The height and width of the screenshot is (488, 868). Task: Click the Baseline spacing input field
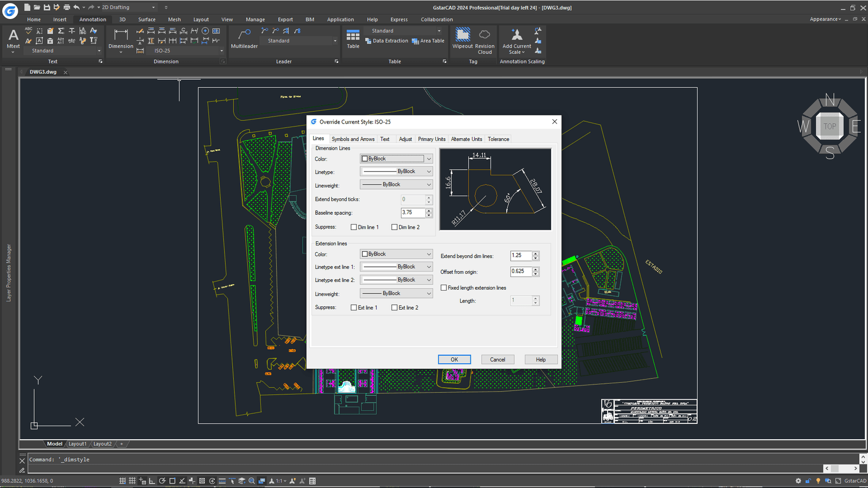tap(413, 213)
